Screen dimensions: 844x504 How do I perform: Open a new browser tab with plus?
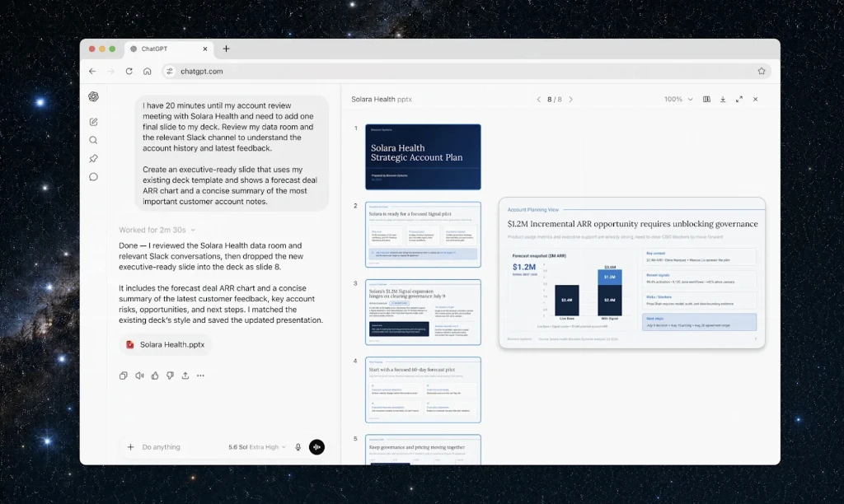(226, 49)
